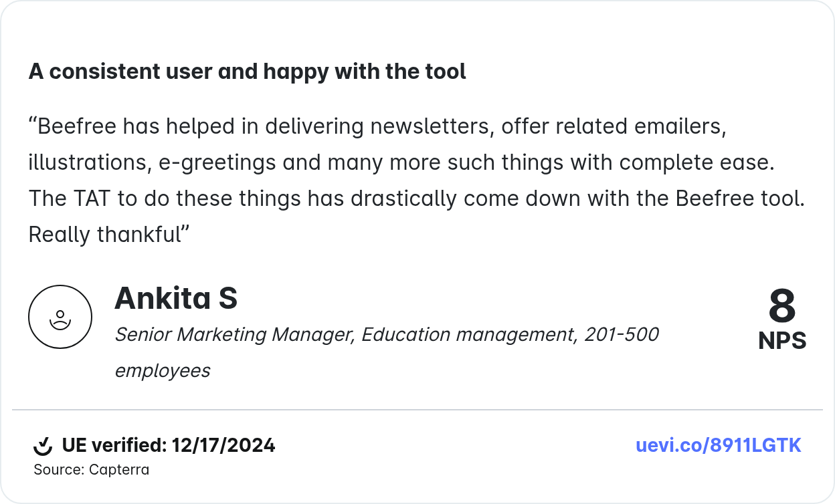The width and height of the screenshot is (835, 504).
Task: Click the horizontal divider line above the footer
Action: [x=417, y=410]
